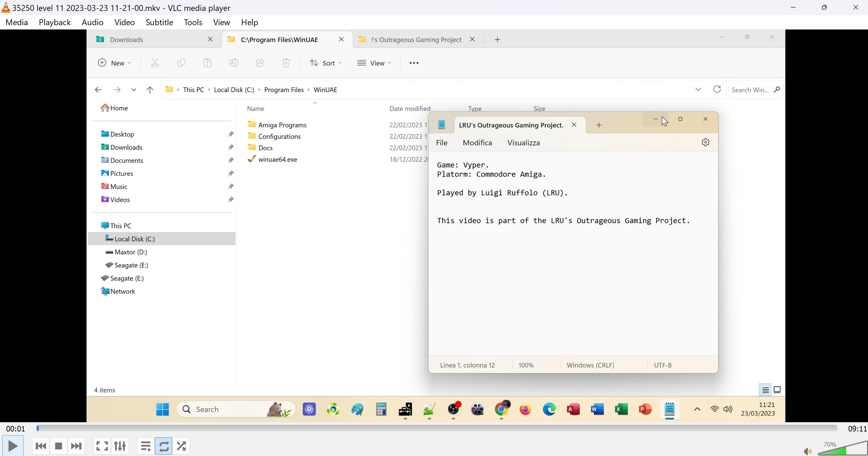This screenshot has width=868, height=456.
Task: Open the New dropdown in File Explorer
Action: pos(114,63)
